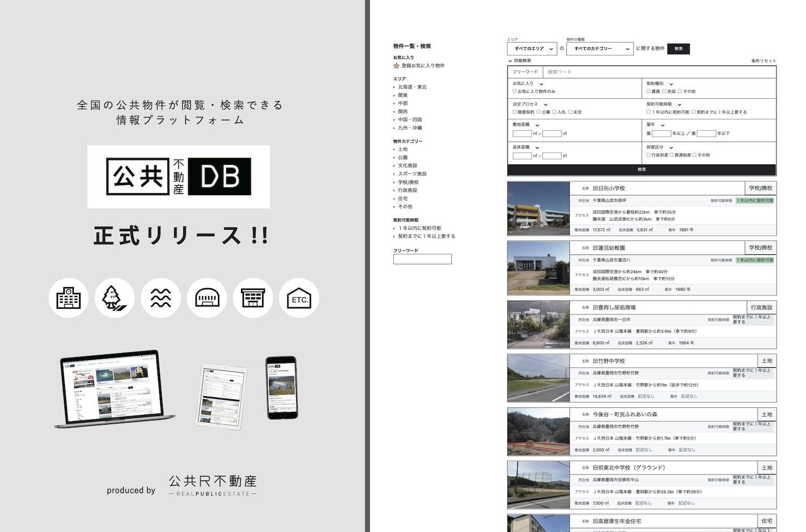This screenshot has height=532, width=806.
Task: Tick the 入札 checkbox
Action: (555, 112)
